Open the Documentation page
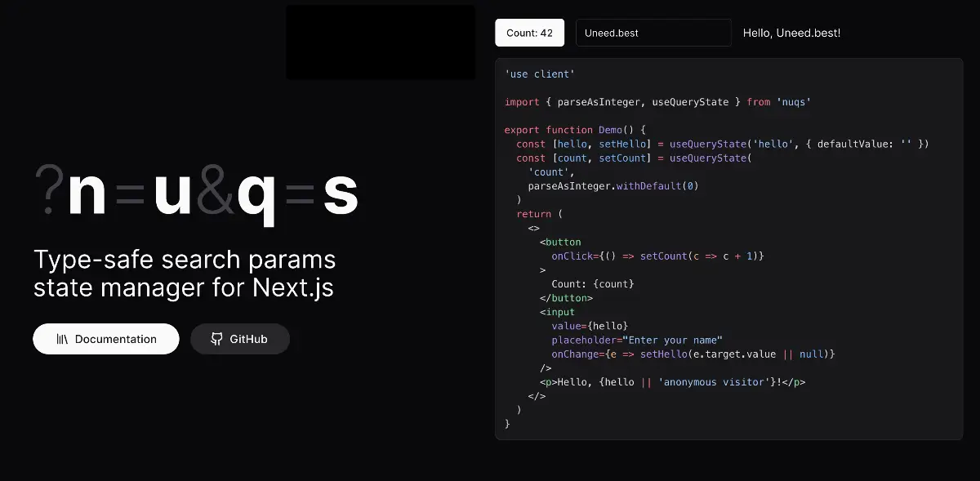 tap(106, 339)
